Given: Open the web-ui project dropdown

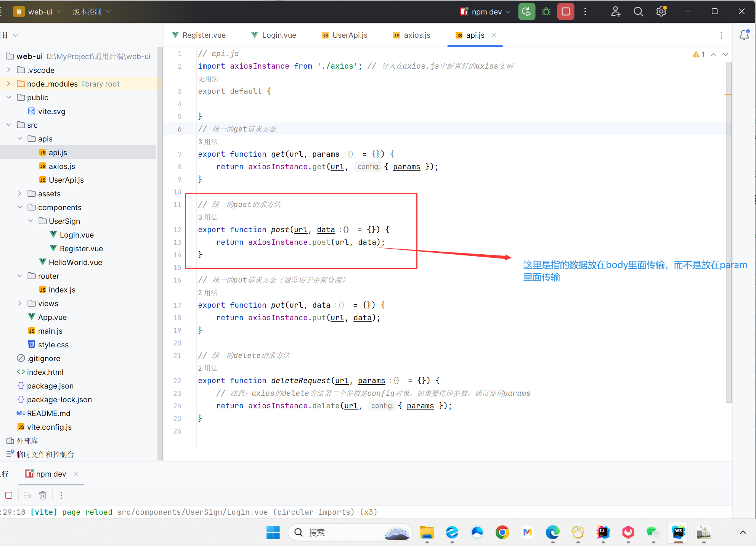Looking at the screenshot, I should point(37,12).
